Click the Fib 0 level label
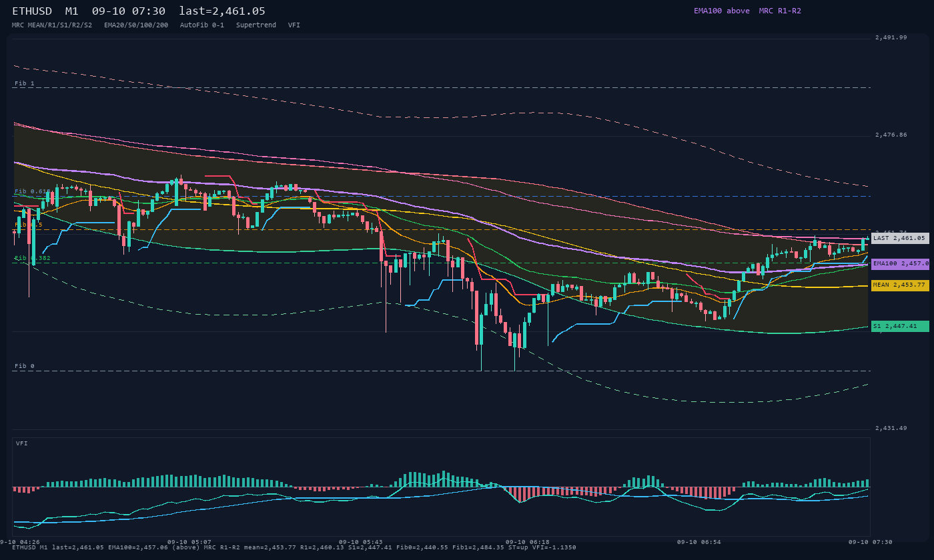 click(25, 366)
